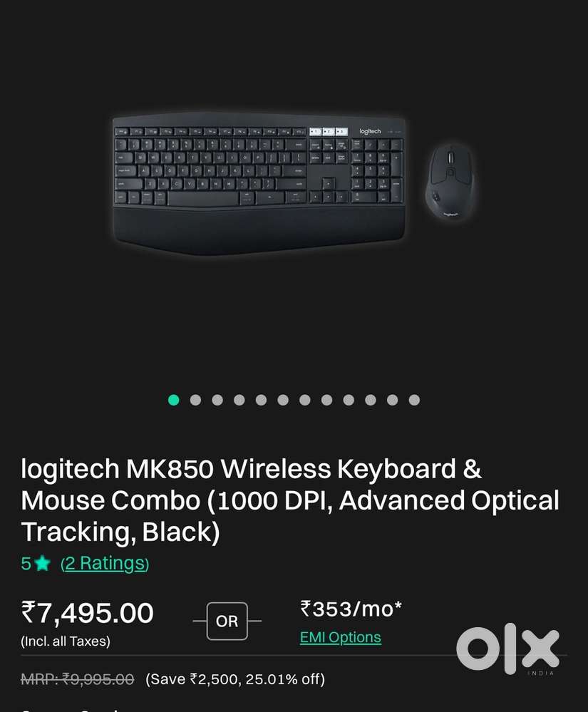Go to the eleventh carousel dot

(392, 400)
